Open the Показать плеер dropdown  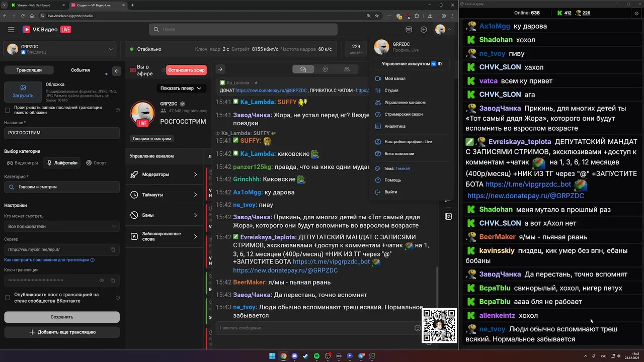click(181, 88)
